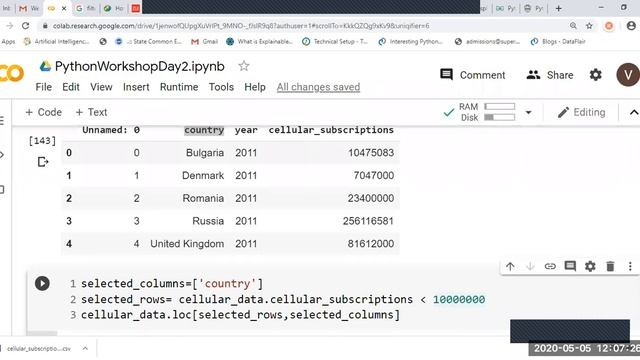This screenshot has width=640, height=360.
Task: Open account avatar V
Action: [x=628, y=75]
